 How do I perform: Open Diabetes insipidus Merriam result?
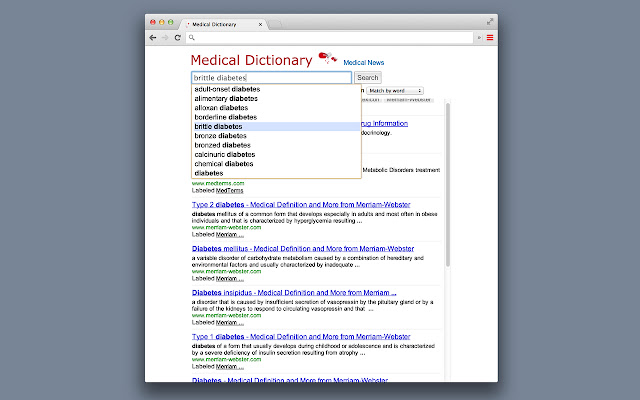coord(294,293)
